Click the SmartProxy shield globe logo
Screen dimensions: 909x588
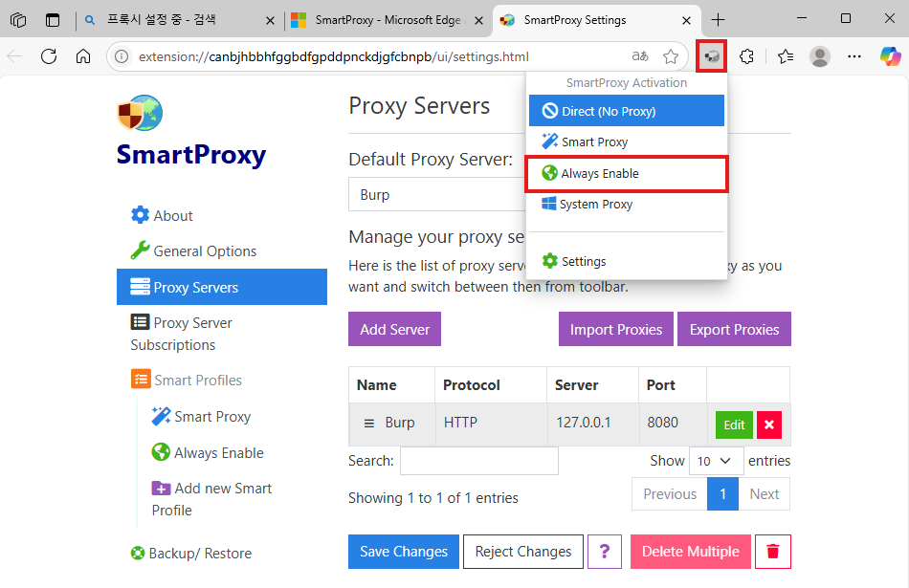[140, 113]
